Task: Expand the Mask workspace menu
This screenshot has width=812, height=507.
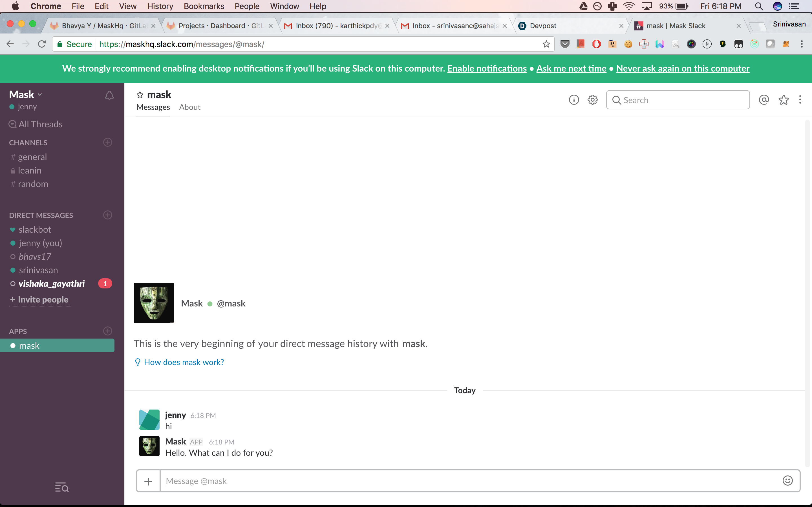Action: (25, 95)
